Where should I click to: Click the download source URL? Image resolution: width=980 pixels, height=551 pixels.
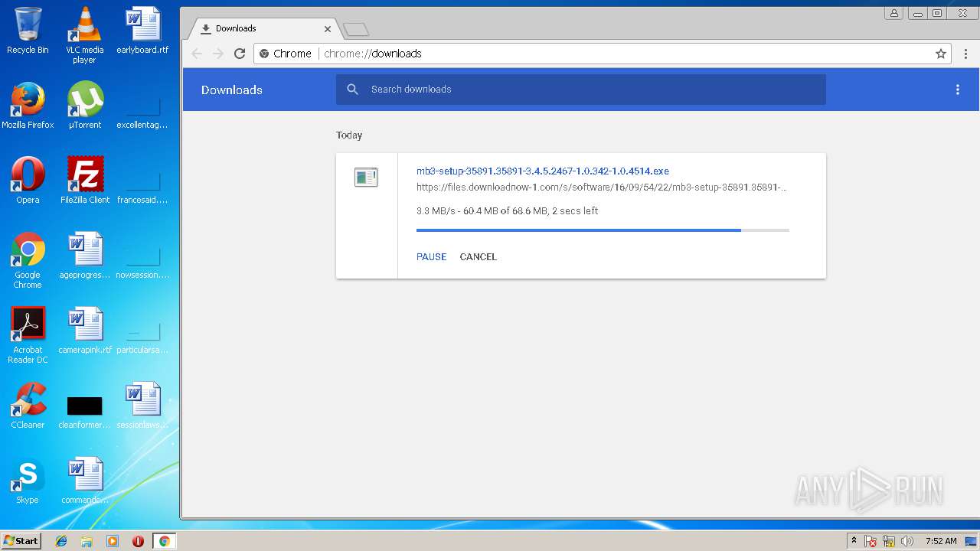click(602, 187)
